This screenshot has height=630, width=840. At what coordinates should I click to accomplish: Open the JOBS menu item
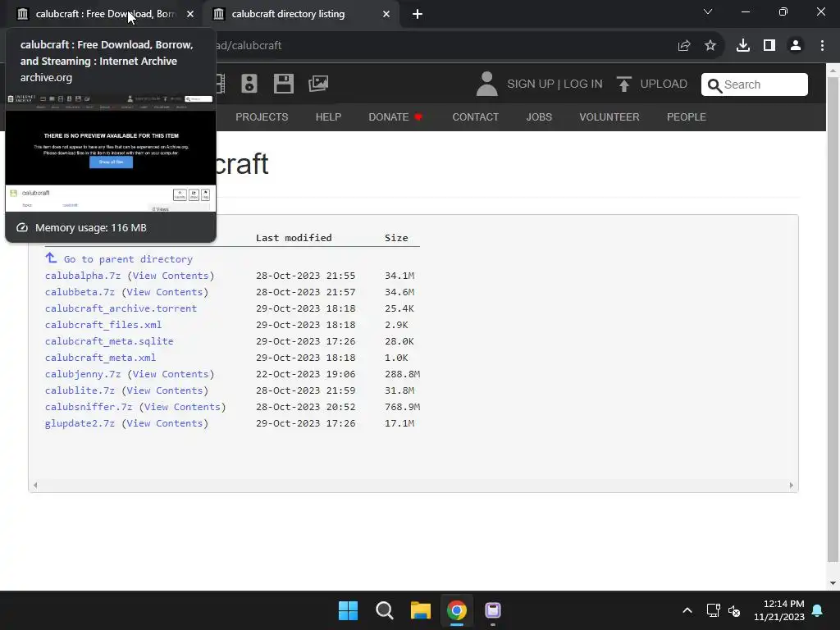[538, 116]
